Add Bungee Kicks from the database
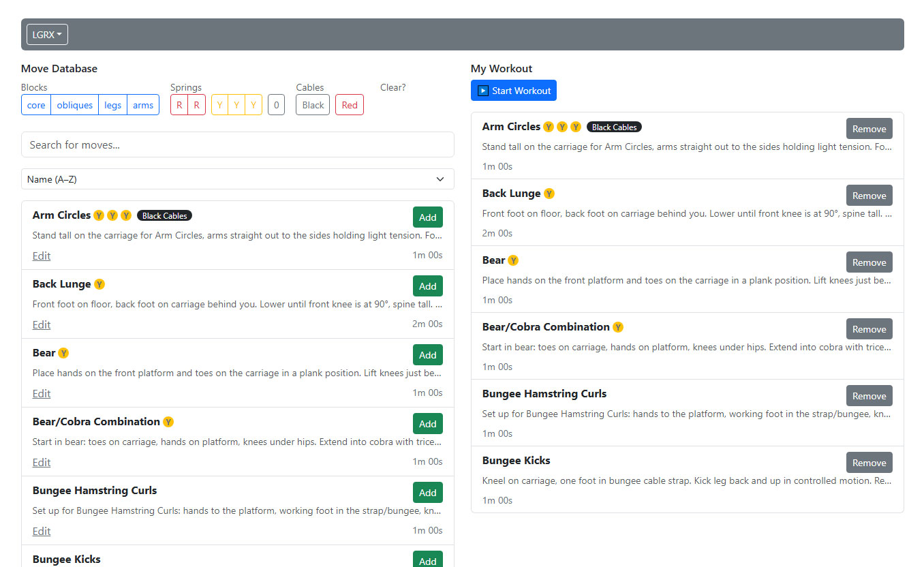The image size is (924, 567). click(x=428, y=560)
